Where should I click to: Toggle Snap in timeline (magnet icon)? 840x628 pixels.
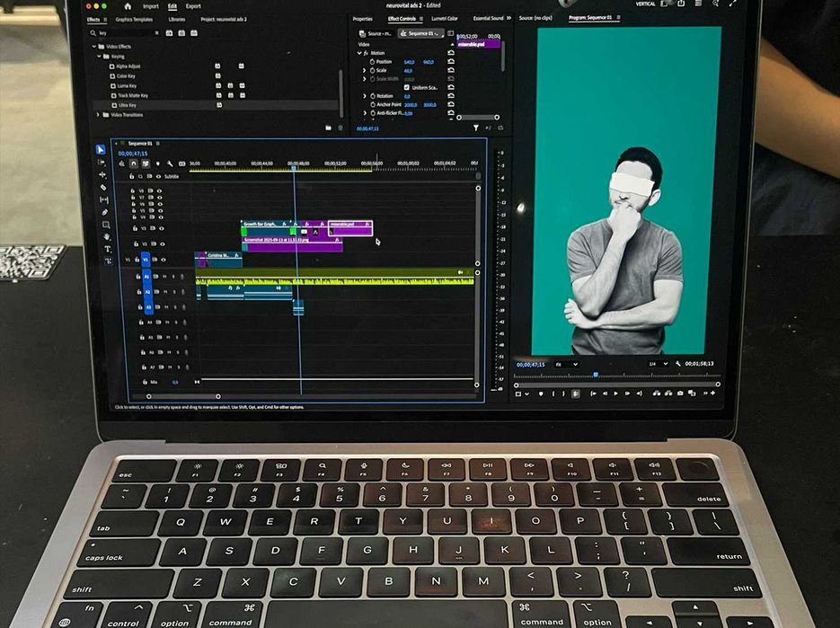tap(133, 164)
